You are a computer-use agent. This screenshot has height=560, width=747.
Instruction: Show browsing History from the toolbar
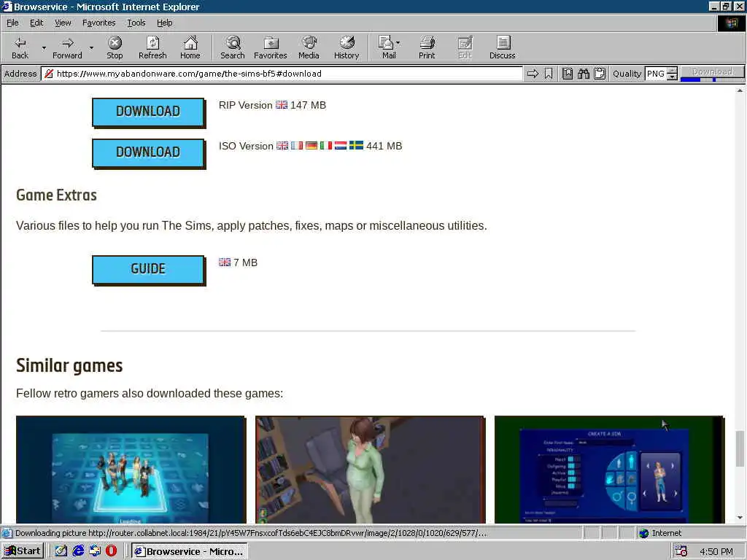pos(347,47)
